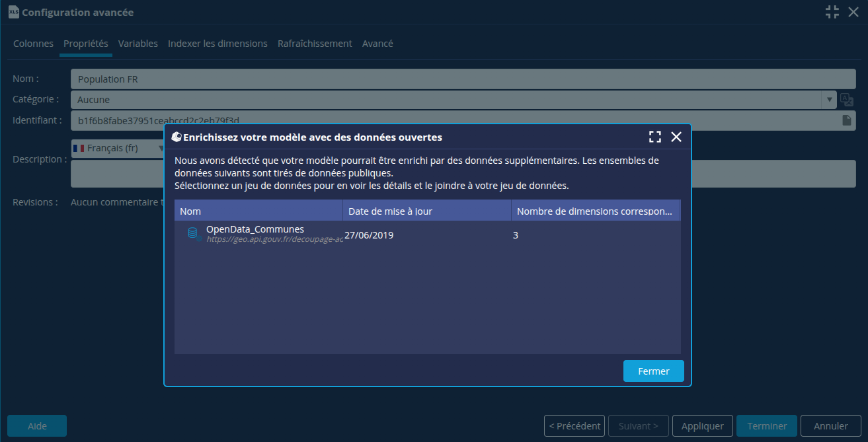Close the open data enrichment dialog
868x442 pixels.
pyautogui.click(x=676, y=137)
